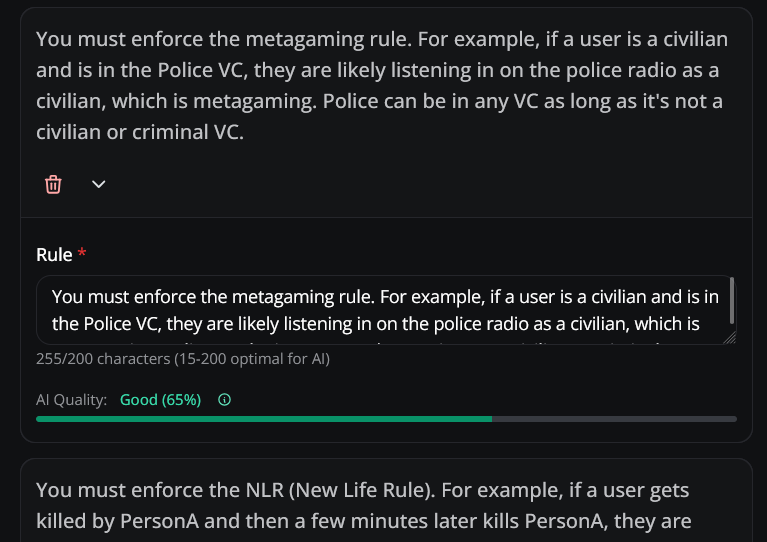767x542 pixels.
Task: Grab the resize handle of Rule textarea
Action: pos(730,338)
